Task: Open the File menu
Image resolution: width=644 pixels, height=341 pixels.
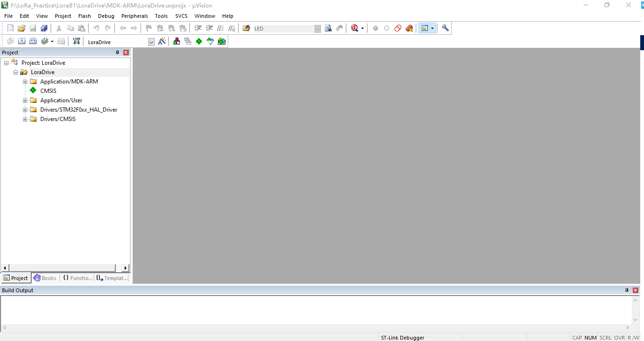Action: coord(8,16)
